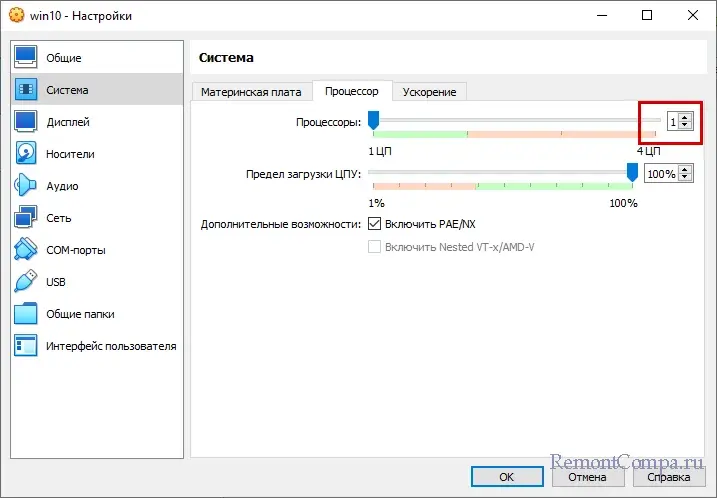
Task: Open the USB settings icon
Action: pos(26,282)
